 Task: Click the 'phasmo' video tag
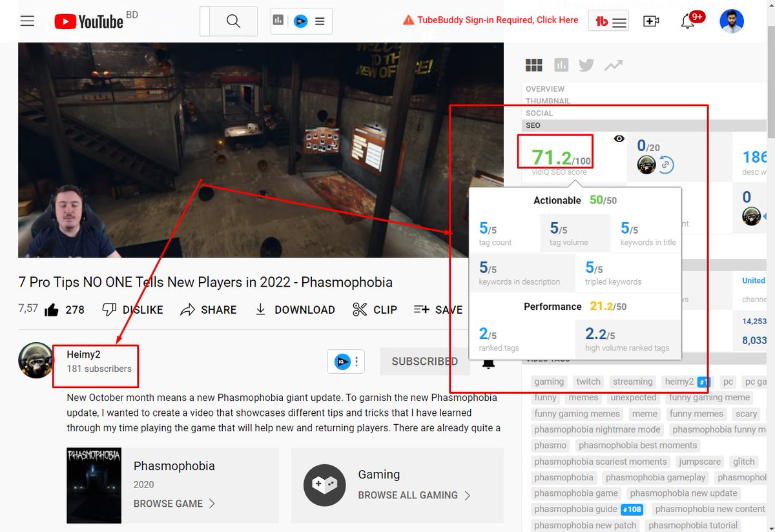click(x=550, y=445)
